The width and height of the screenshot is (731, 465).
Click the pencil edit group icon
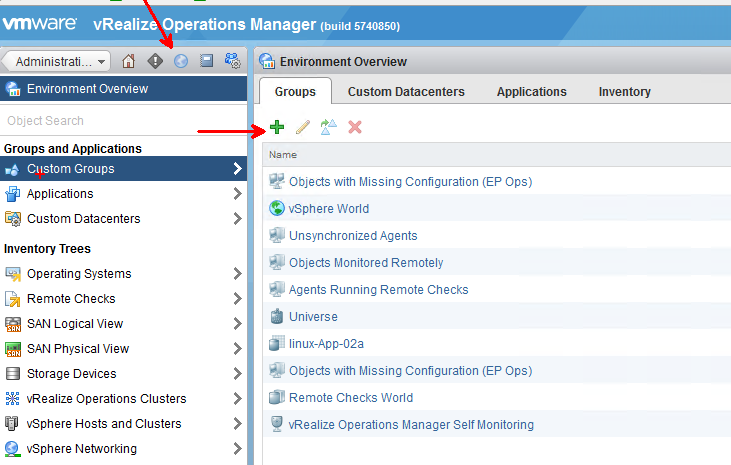point(302,127)
